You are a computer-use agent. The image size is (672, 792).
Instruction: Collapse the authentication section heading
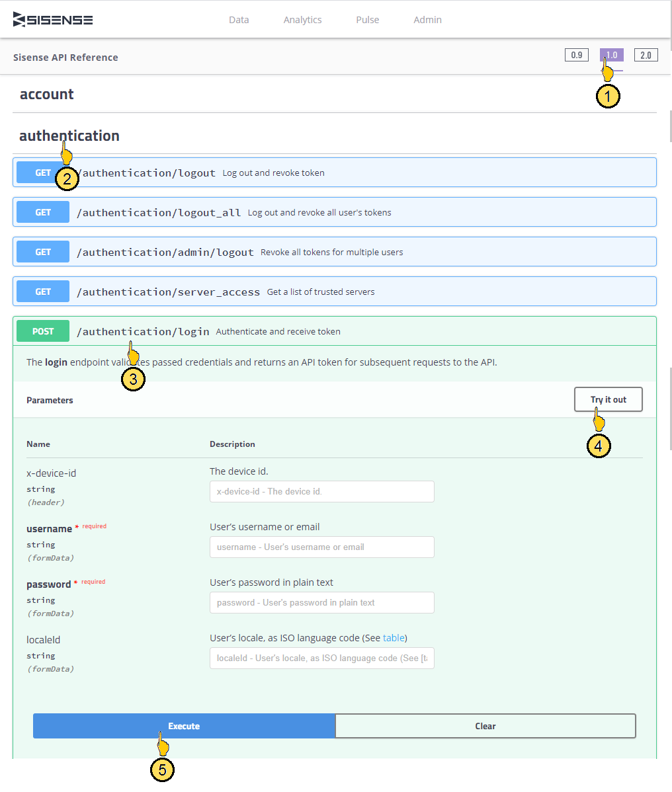click(x=69, y=136)
